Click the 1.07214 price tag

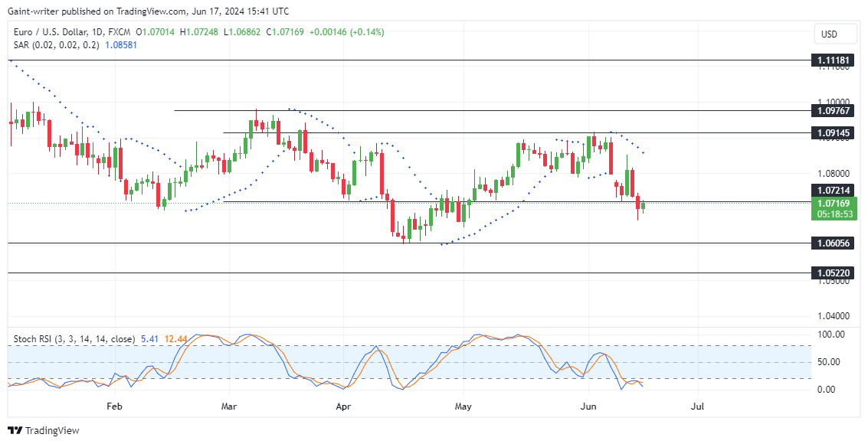[834, 191]
